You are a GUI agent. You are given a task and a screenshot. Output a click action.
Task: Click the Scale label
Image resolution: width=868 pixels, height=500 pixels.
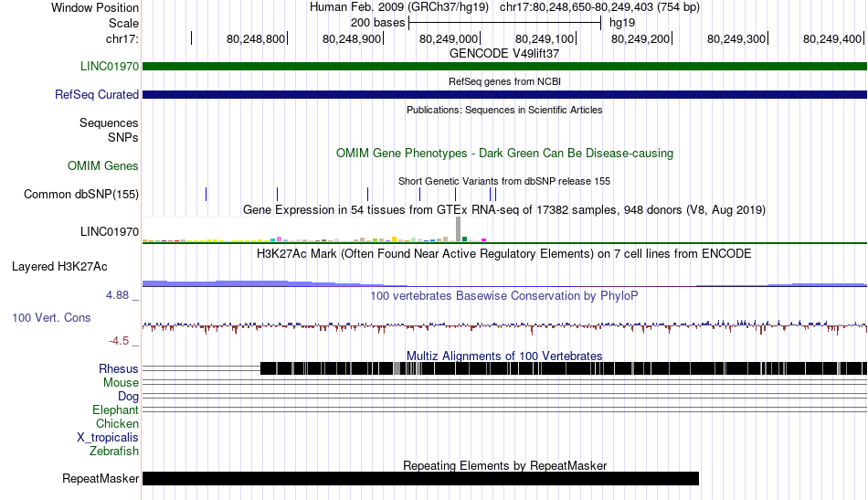(x=123, y=23)
